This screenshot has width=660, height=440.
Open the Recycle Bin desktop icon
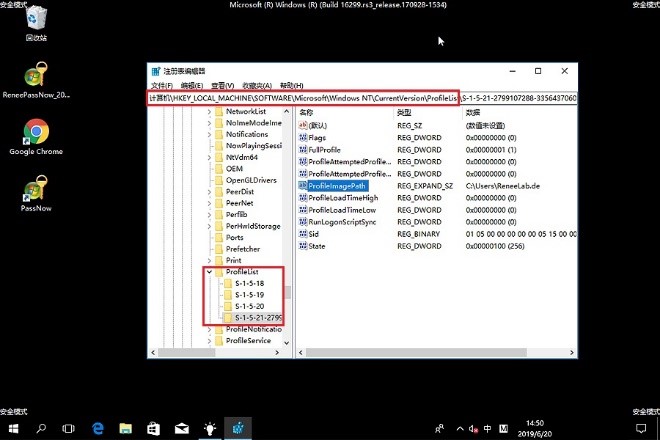click(x=36, y=24)
